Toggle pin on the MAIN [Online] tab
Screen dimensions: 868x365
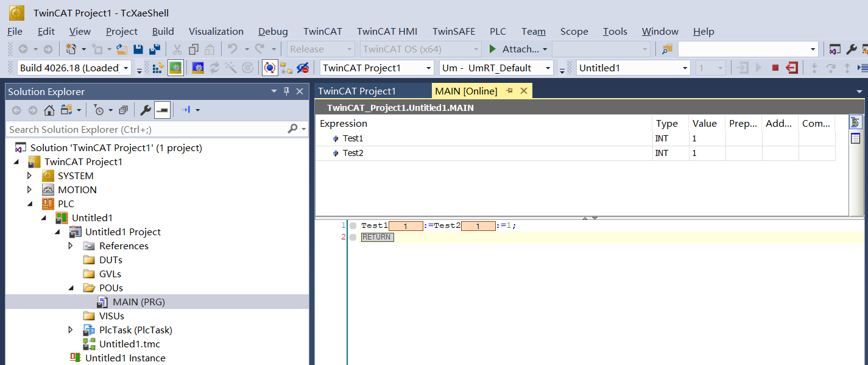tap(510, 91)
